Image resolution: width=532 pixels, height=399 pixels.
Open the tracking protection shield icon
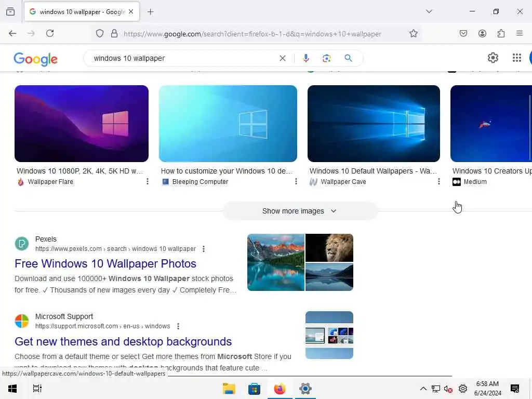[99, 33]
